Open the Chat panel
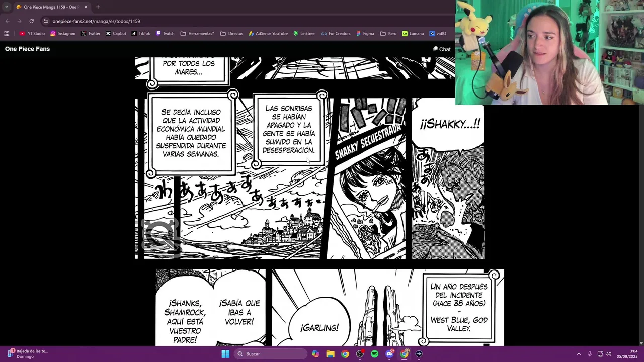The height and width of the screenshot is (362, 644). 442,49
